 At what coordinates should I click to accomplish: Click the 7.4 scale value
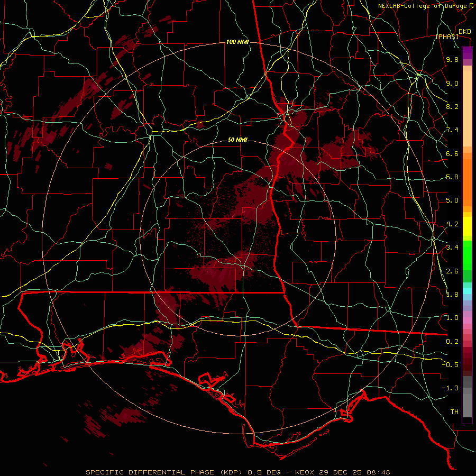tap(452, 130)
